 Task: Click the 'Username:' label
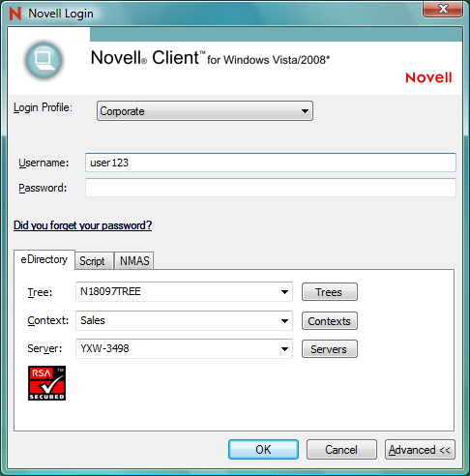[44, 163]
